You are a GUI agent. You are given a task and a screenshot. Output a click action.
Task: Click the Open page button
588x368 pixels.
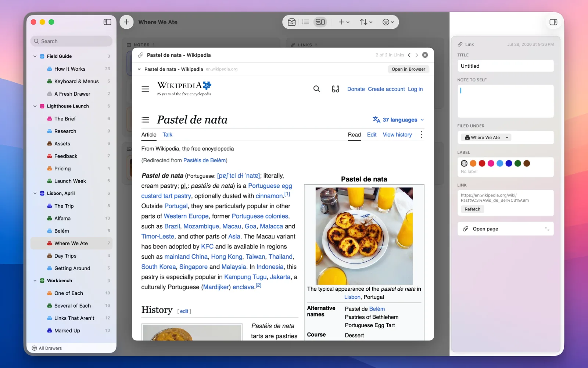[505, 229]
